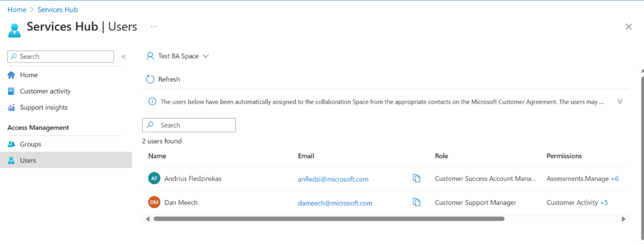Click the '2 users found' count text
The width and height of the screenshot is (644, 245).
[x=162, y=141]
